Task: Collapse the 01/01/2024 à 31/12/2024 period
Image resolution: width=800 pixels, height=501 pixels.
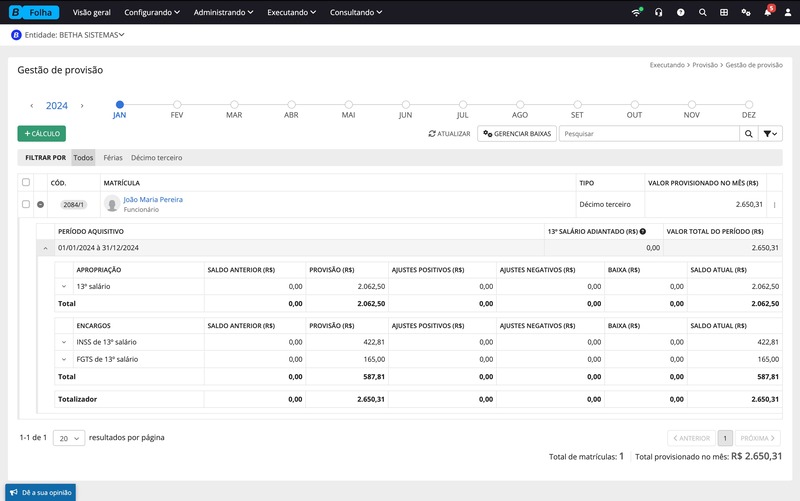Action: coord(44,247)
